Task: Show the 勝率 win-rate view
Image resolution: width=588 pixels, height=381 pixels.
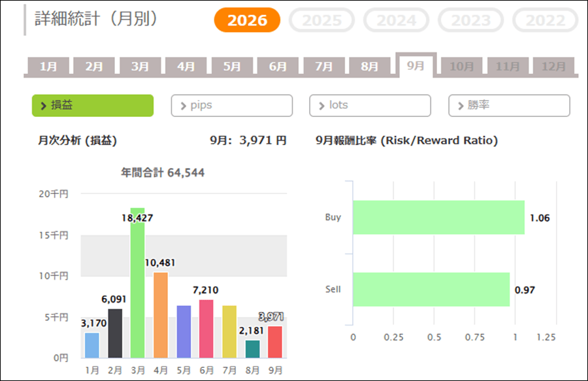Action: pos(509,105)
